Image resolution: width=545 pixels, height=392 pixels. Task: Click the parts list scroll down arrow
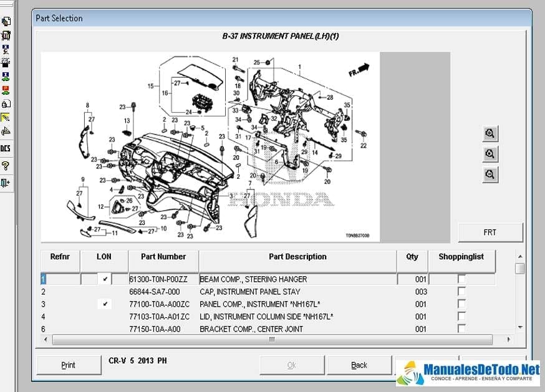pos(519,327)
